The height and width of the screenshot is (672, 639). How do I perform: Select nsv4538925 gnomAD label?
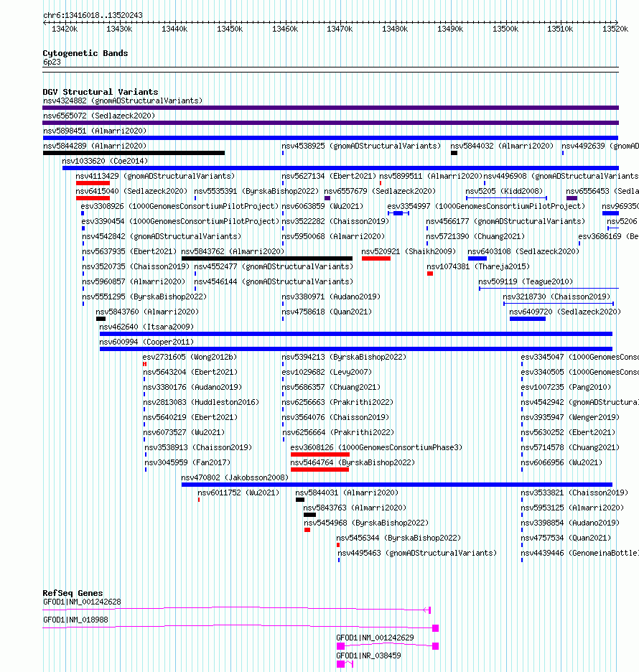361,146
